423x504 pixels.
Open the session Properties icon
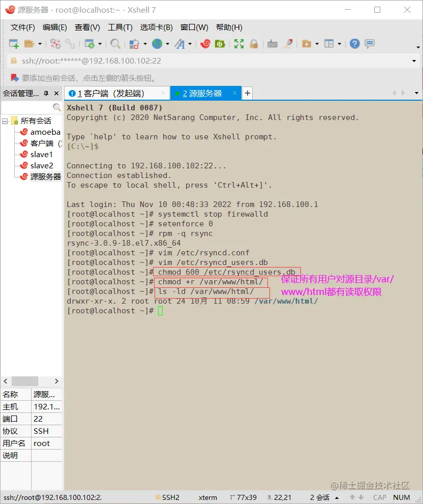pos(89,43)
